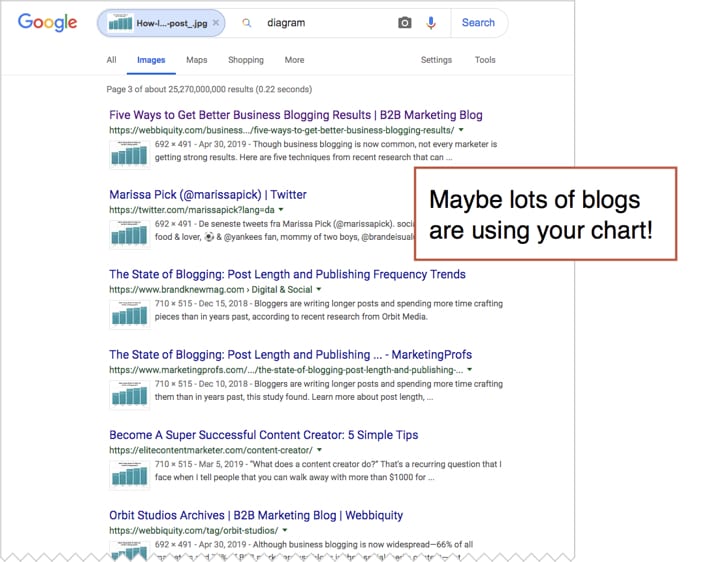Open thumbnail of elitecontentmarketer result
The image size is (710, 562).
pos(130,474)
